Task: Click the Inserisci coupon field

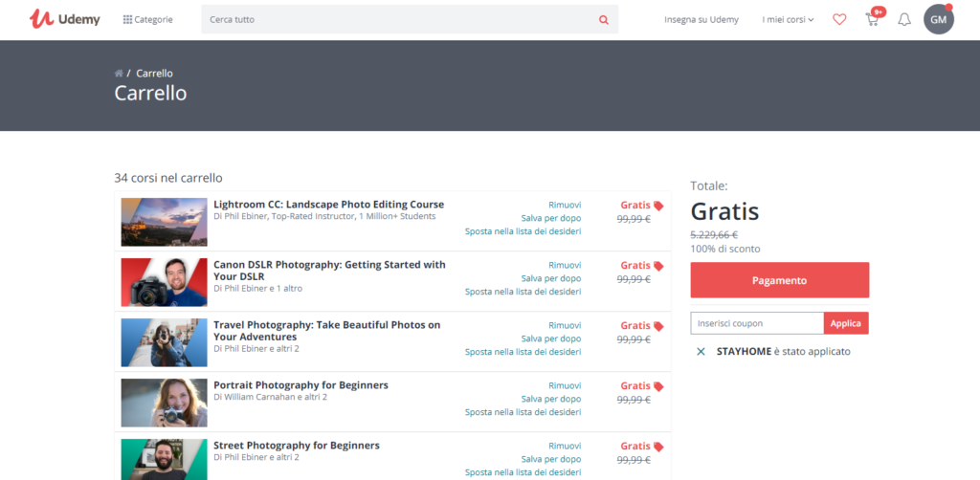Action: 756,323
